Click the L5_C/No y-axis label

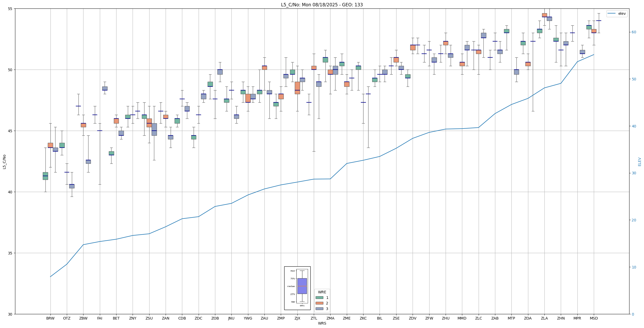tap(4, 162)
